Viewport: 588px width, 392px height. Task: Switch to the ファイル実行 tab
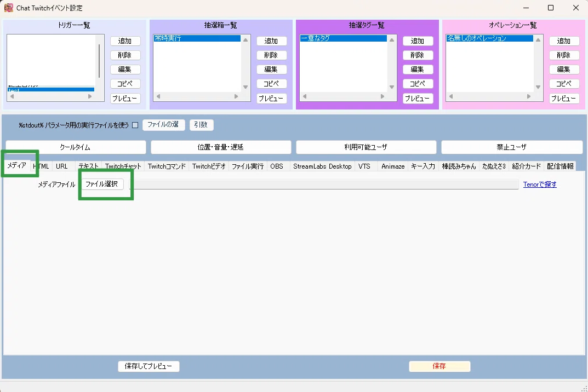248,166
